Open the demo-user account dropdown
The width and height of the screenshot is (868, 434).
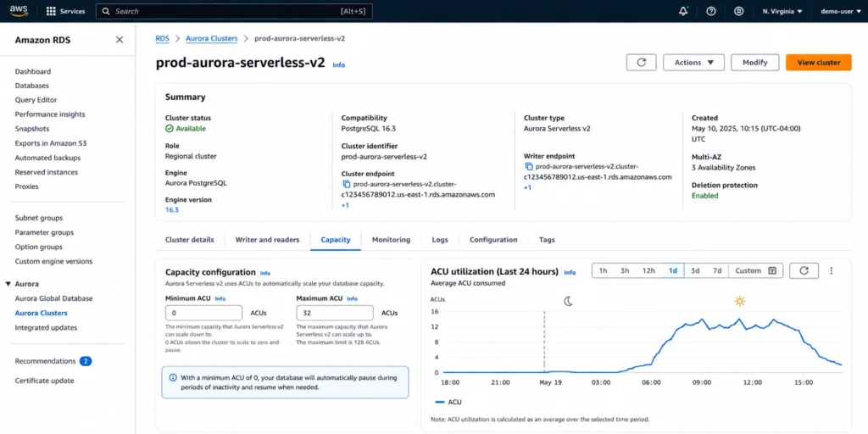pyautogui.click(x=840, y=11)
